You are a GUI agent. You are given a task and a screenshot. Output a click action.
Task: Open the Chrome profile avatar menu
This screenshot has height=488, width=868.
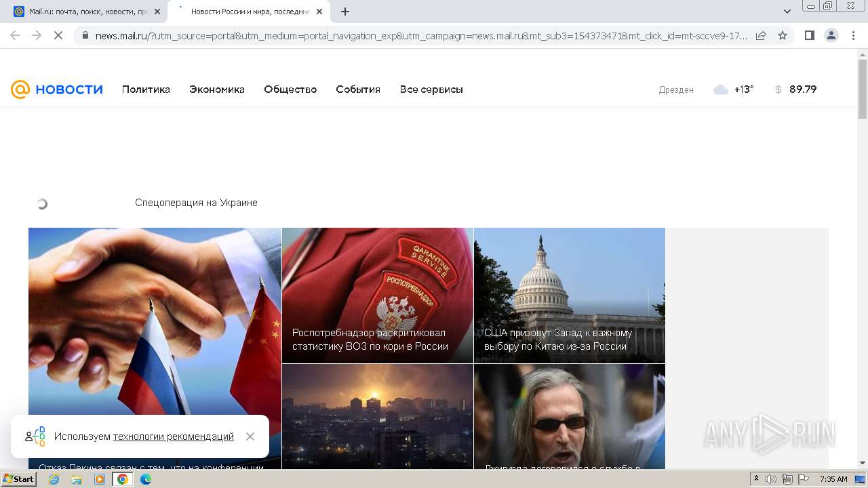831,35
